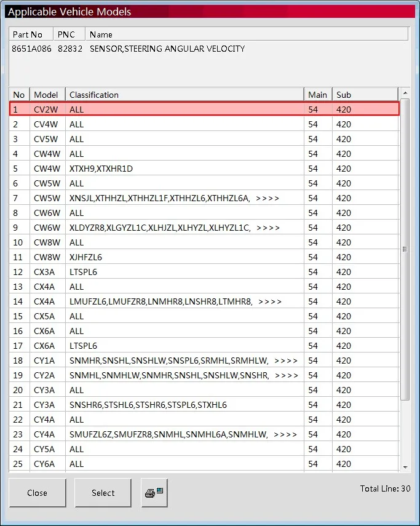Select the PNC value 82832

pos(70,49)
